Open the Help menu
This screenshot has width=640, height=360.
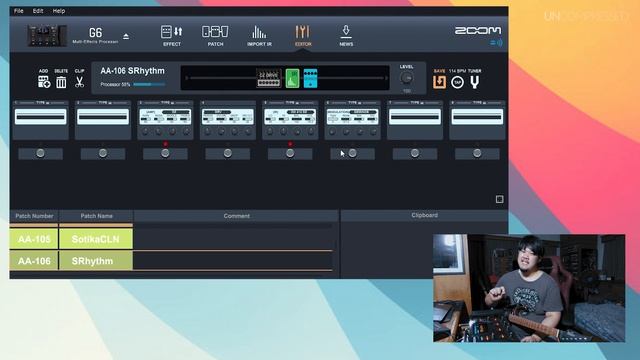pos(59,11)
